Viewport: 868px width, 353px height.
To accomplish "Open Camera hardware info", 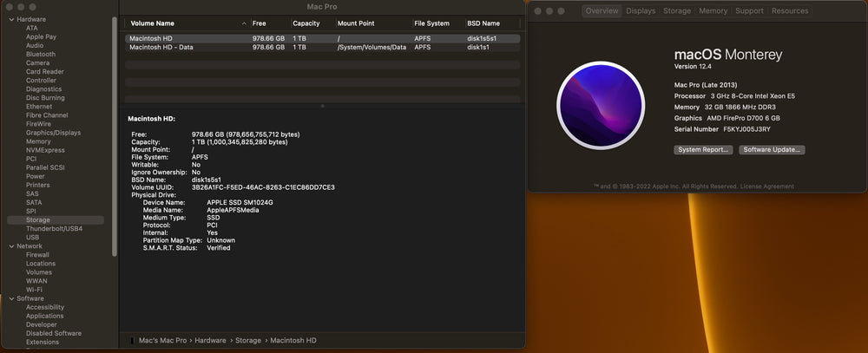I will (x=37, y=63).
